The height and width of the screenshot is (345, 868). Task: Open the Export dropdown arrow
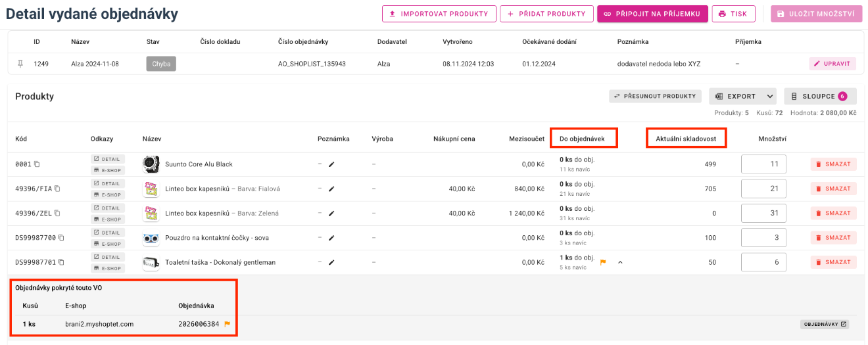pyautogui.click(x=770, y=97)
